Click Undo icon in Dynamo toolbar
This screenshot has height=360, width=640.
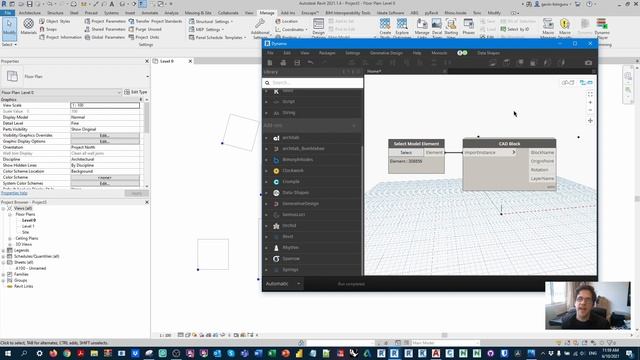coord(311,62)
